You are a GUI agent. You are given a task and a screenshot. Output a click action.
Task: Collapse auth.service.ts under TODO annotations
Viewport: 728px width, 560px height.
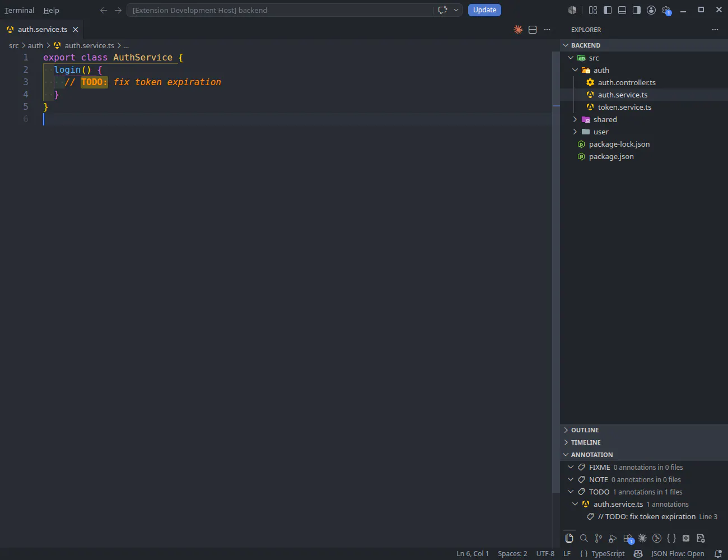coord(575,504)
